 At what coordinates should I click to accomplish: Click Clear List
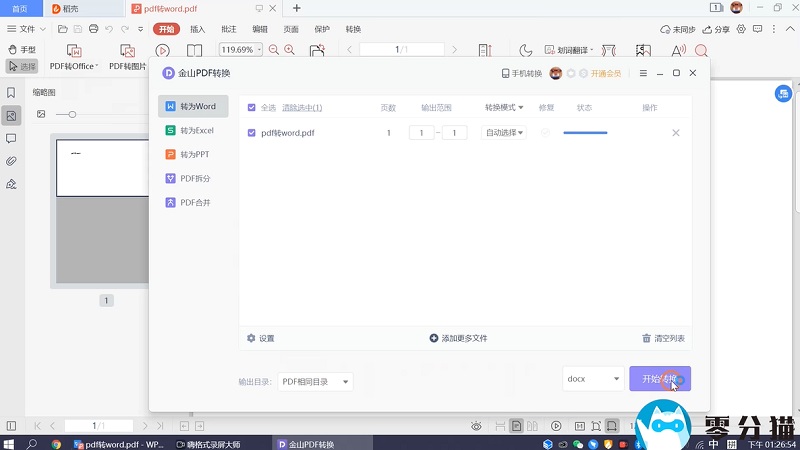[x=663, y=338]
